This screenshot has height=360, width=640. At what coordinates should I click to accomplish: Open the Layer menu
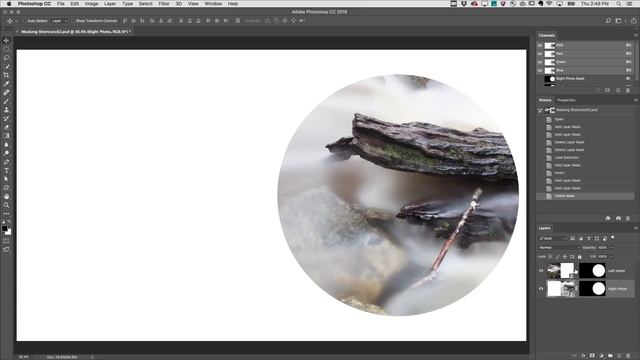point(110,4)
